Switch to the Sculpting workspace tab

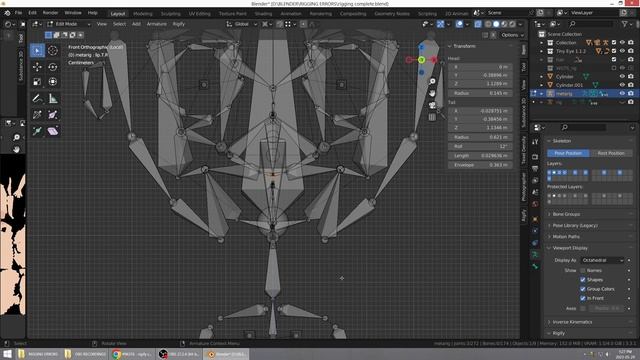[x=170, y=13]
